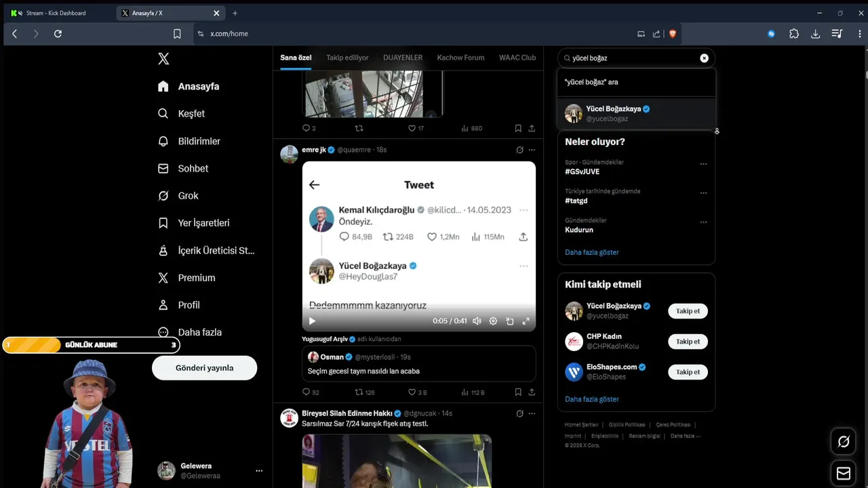
Task: Follow EloShapes.com with Takip et
Action: pos(688,372)
